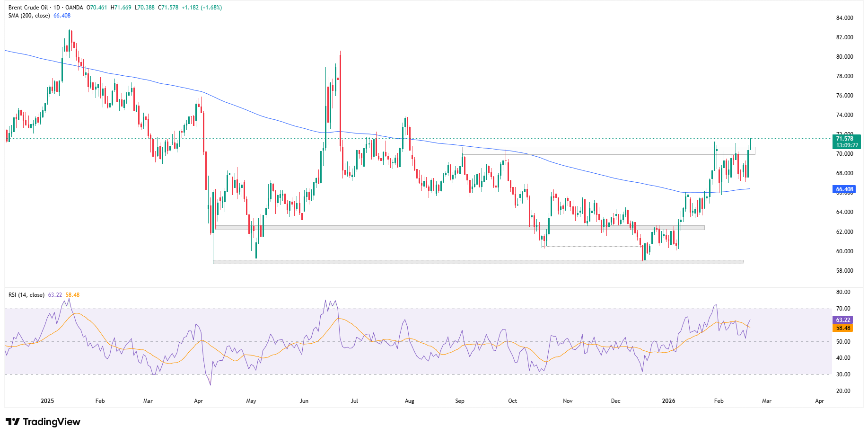This screenshot has height=436, width=868.
Task: Click the 2026 label on time axis
Action: (668, 401)
